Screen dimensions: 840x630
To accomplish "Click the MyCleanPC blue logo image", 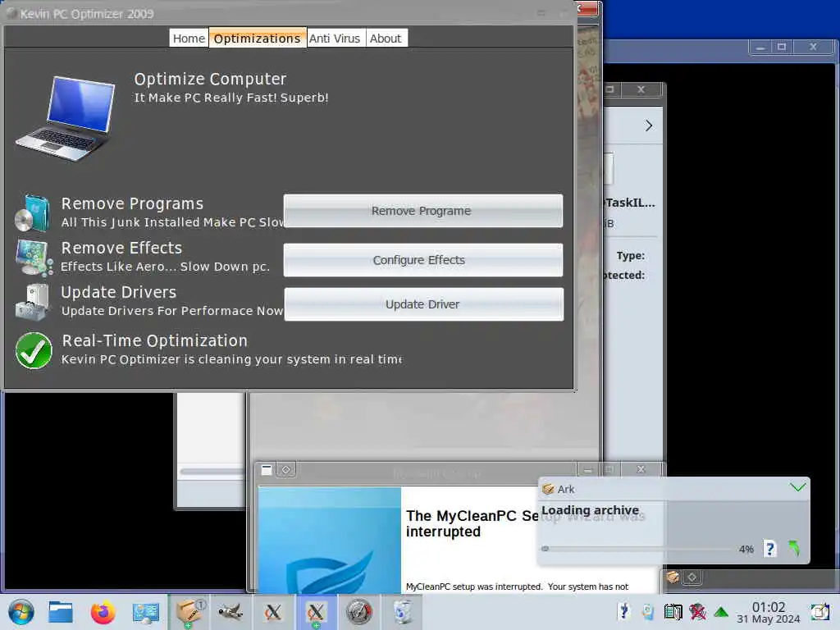I will coord(330,540).
